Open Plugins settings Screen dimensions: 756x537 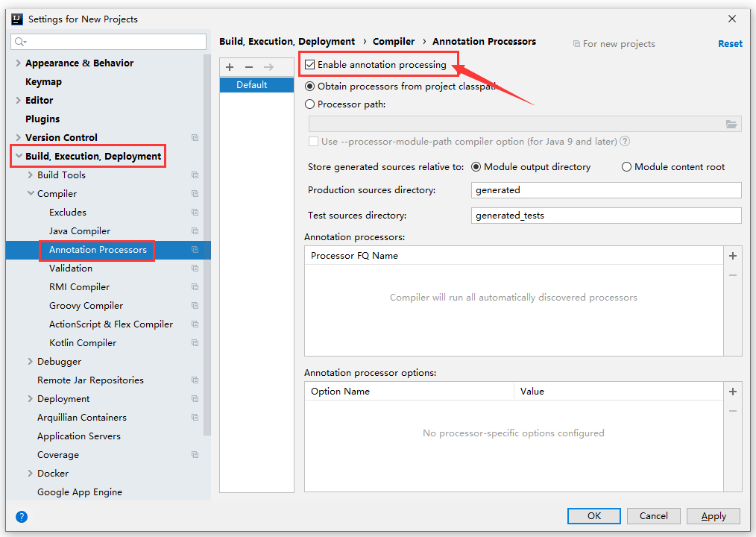click(x=42, y=119)
